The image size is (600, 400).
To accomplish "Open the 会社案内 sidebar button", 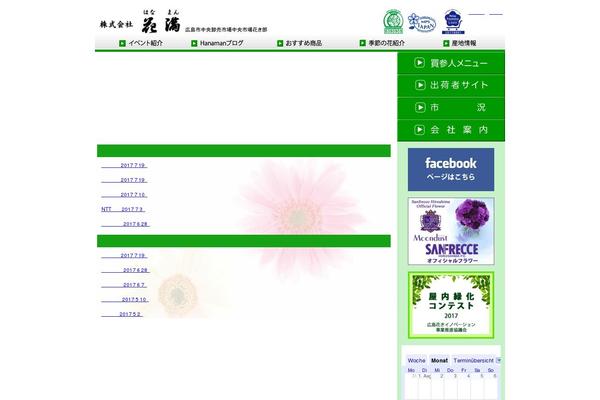I will click(451, 130).
